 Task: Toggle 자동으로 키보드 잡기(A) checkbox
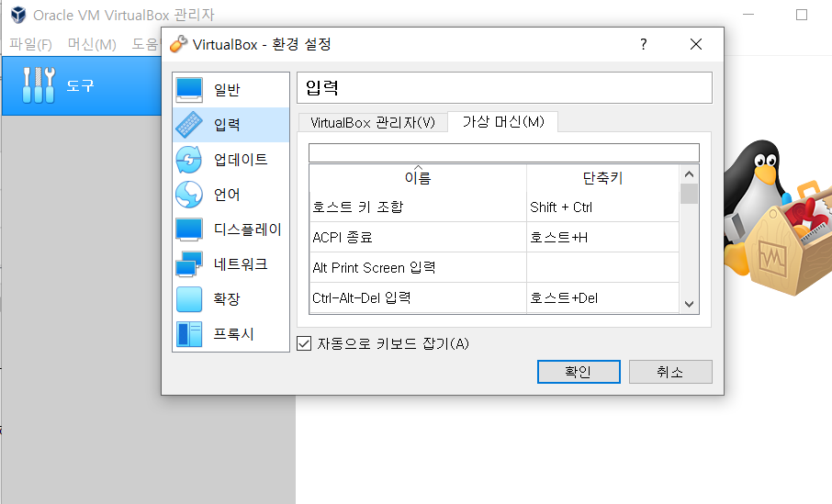point(304,343)
